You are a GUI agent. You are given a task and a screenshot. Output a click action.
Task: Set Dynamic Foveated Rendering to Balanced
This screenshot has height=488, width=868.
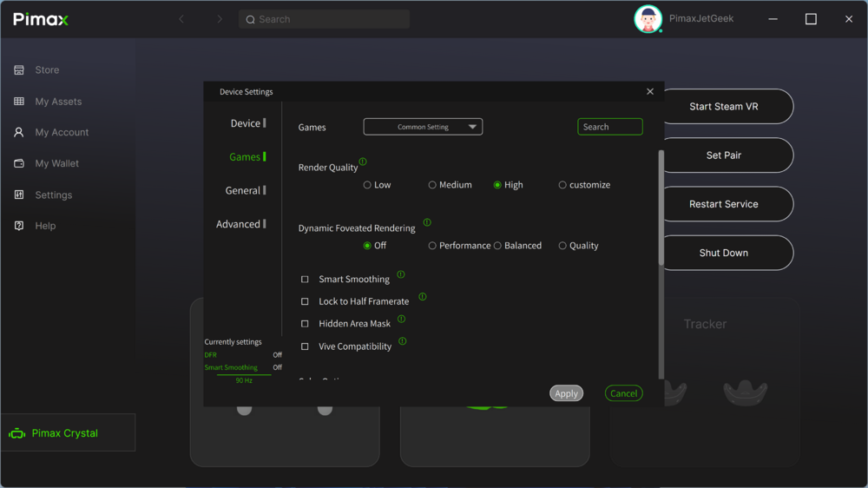tap(497, 246)
